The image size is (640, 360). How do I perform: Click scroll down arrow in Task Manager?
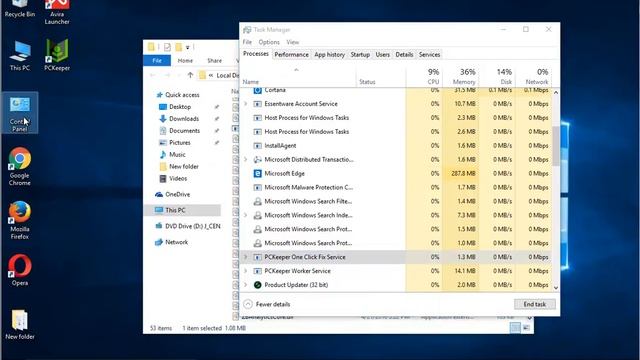(556, 288)
